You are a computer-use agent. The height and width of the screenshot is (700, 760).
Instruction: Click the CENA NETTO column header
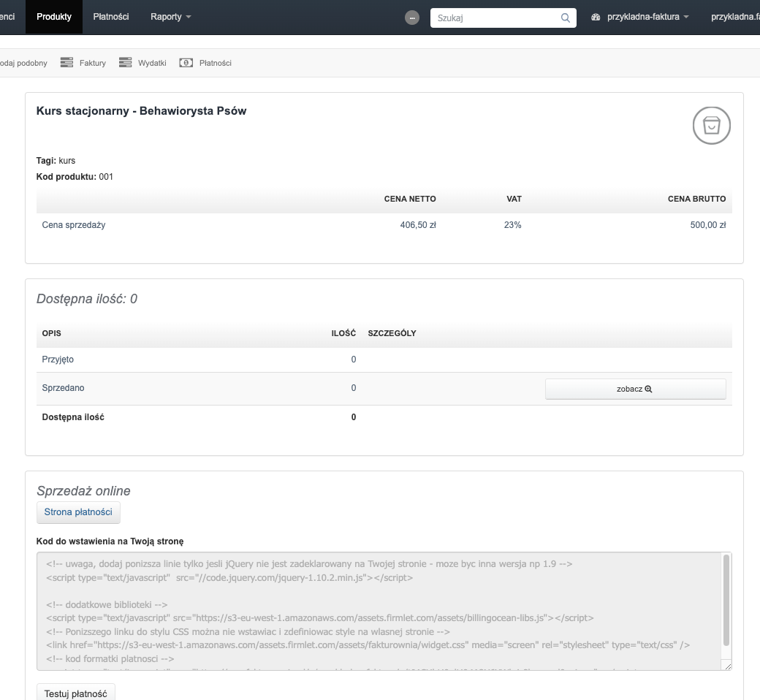click(x=410, y=199)
